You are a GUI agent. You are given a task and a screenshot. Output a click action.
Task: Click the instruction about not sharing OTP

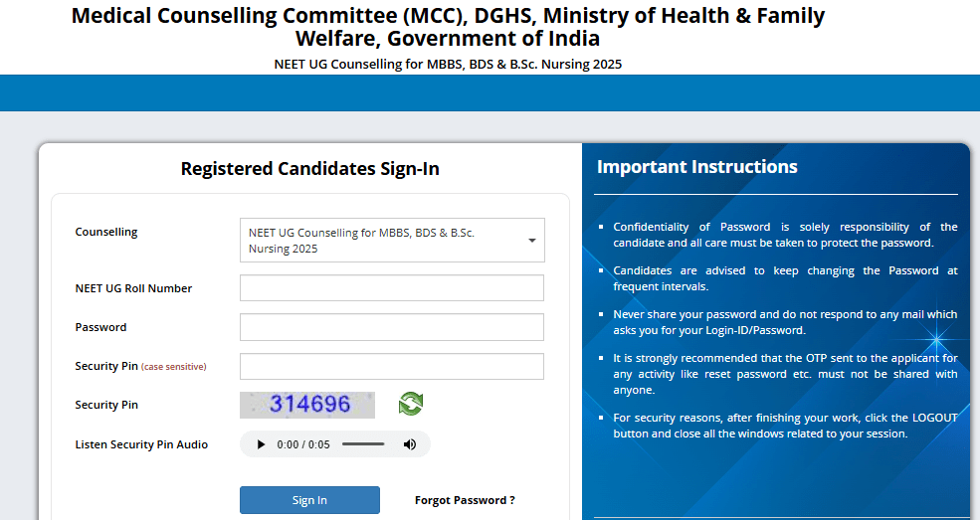click(x=785, y=374)
